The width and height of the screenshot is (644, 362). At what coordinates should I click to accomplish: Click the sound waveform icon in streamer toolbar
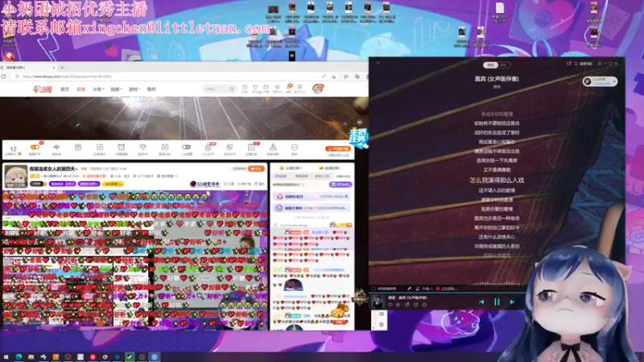[56, 147]
